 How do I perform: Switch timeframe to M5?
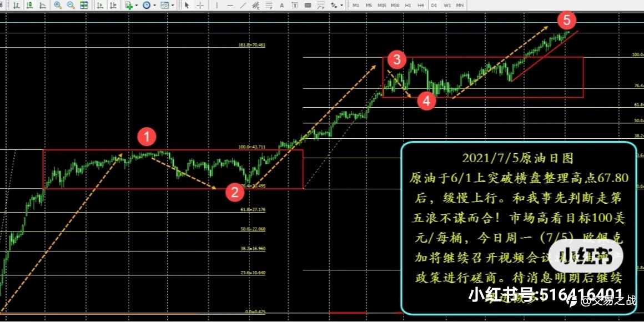pyautogui.click(x=369, y=6)
